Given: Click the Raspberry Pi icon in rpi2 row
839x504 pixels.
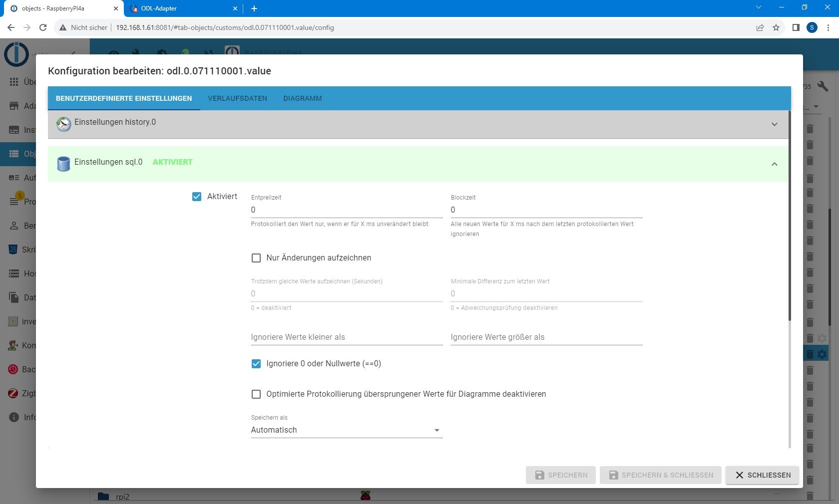Looking at the screenshot, I should [366, 496].
